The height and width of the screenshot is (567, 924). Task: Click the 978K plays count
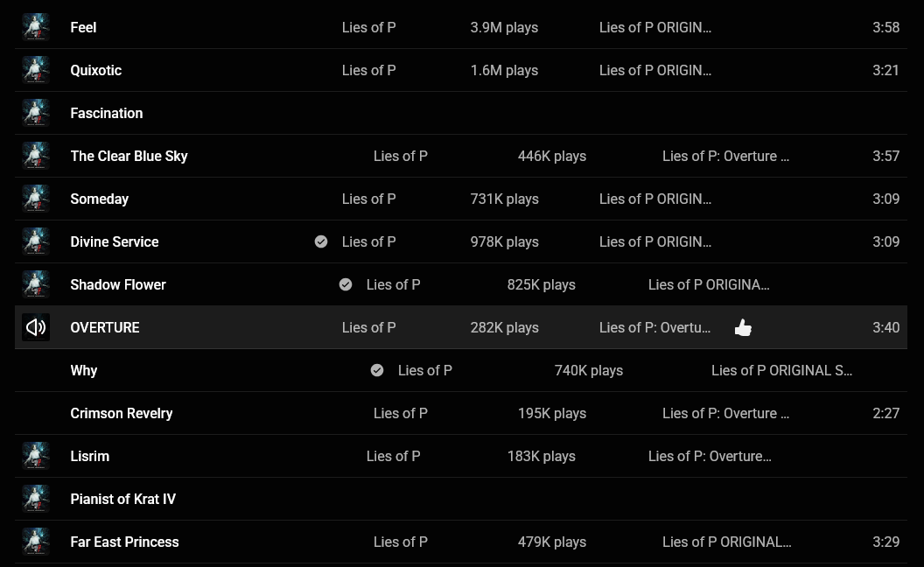(x=504, y=241)
